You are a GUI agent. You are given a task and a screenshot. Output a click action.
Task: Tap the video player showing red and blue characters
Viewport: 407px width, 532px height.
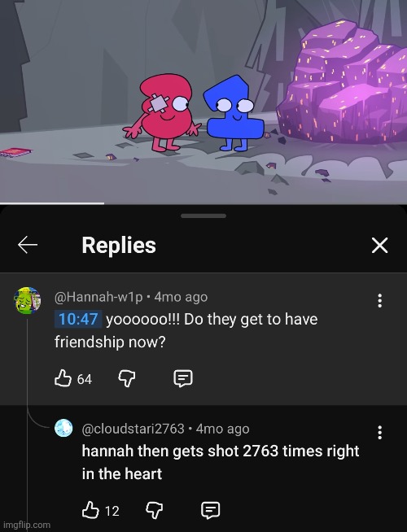[x=203, y=101]
